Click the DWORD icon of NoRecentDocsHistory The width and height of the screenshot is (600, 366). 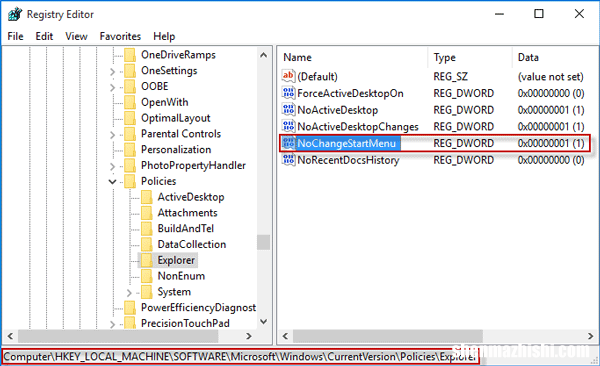tap(288, 160)
